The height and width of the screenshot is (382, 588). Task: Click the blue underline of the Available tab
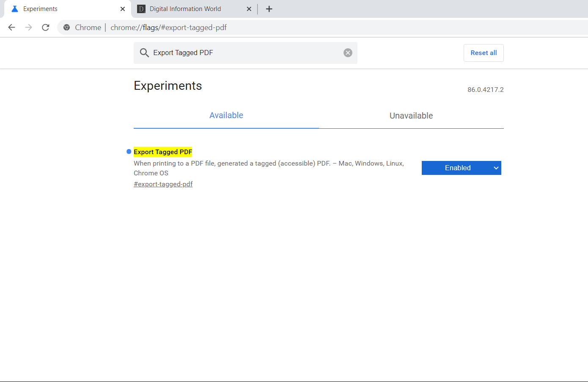(226, 127)
